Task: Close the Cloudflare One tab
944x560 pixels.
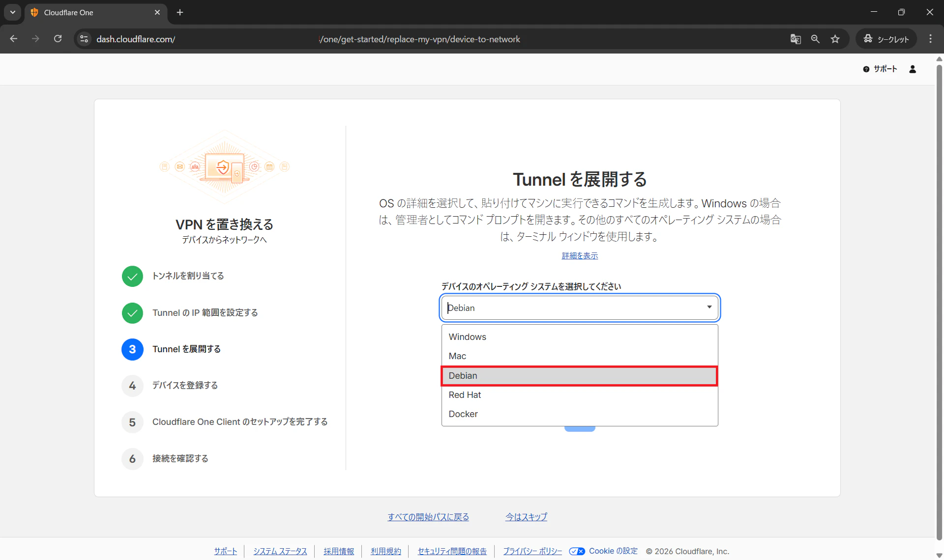Action: click(157, 12)
